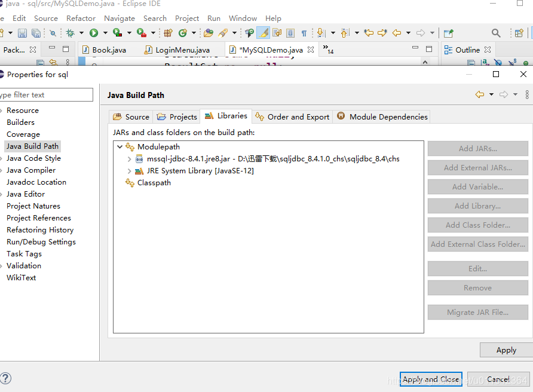Open the New Java Class dropdown arrow
The width and height of the screenshot is (533, 392).
coord(194,33)
